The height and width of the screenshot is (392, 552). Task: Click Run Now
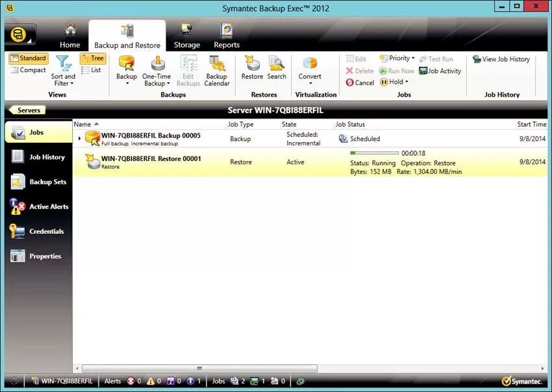tap(397, 71)
